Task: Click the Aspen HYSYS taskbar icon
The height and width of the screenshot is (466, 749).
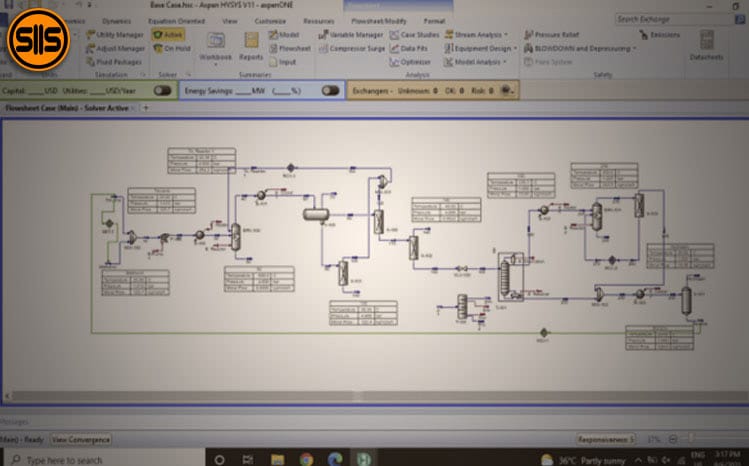Action: [x=364, y=459]
